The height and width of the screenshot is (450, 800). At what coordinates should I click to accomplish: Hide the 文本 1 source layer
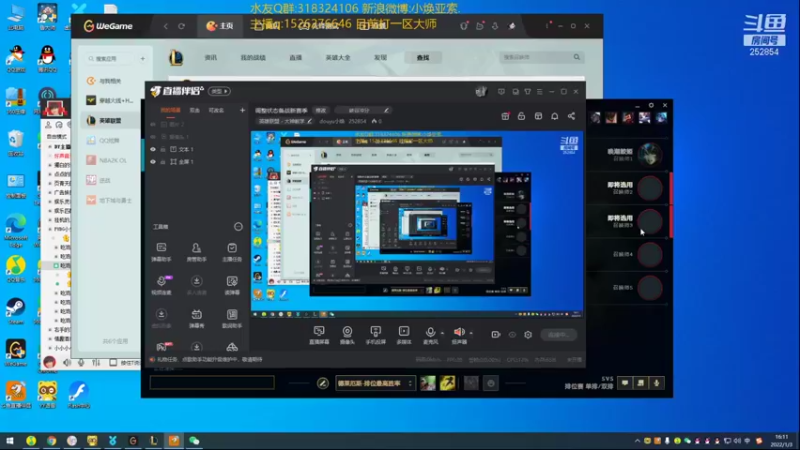(x=153, y=149)
